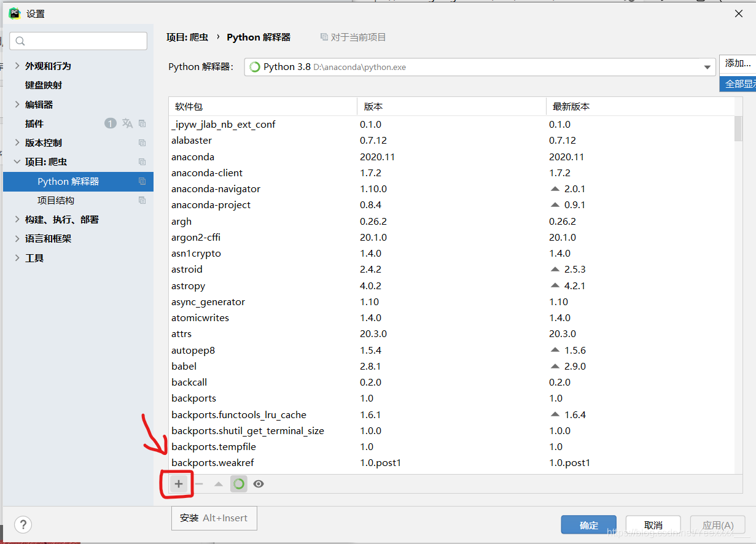This screenshot has width=756, height=544.
Task: Click the copy icon beside 项目: 爬虫
Action: (x=142, y=162)
